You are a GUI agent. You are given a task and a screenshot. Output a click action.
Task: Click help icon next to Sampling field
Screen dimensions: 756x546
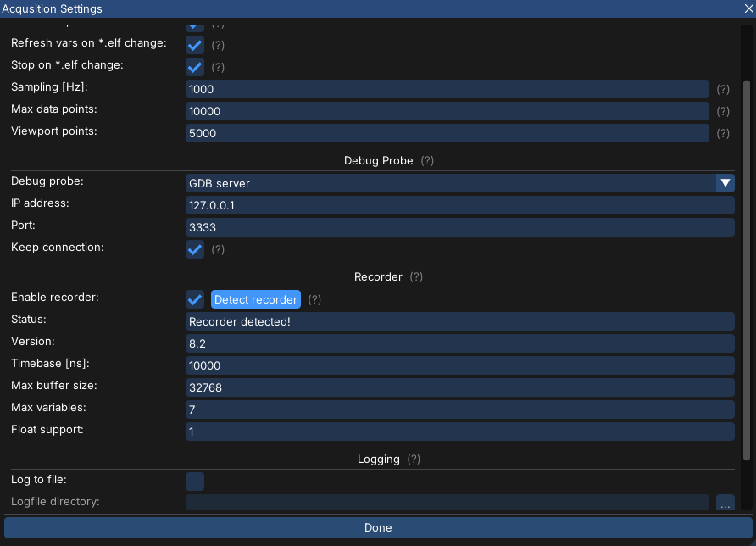tap(723, 89)
